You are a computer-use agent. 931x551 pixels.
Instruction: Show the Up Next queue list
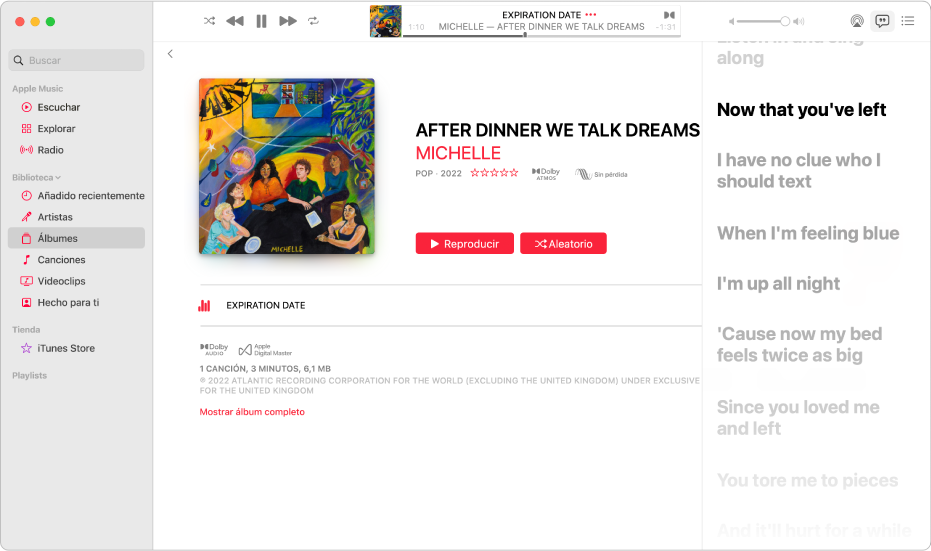(907, 21)
